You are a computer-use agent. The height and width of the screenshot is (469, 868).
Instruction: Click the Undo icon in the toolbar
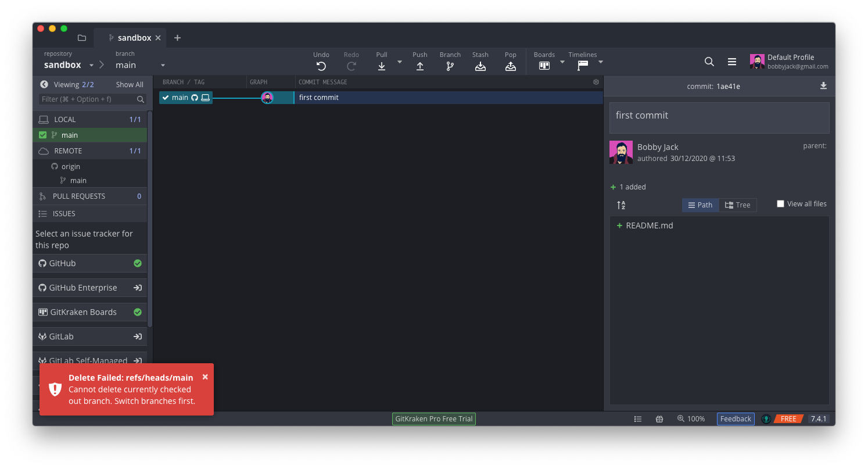pyautogui.click(x=321, y=66)
